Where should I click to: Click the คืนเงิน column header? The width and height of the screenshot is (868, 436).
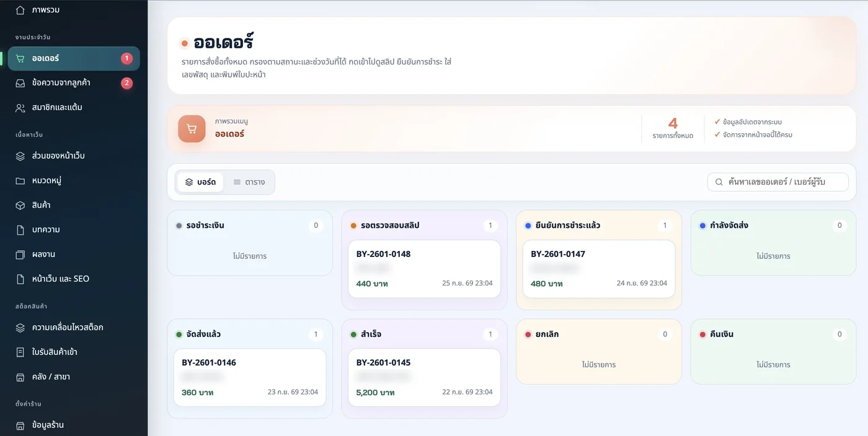(773, 334)
